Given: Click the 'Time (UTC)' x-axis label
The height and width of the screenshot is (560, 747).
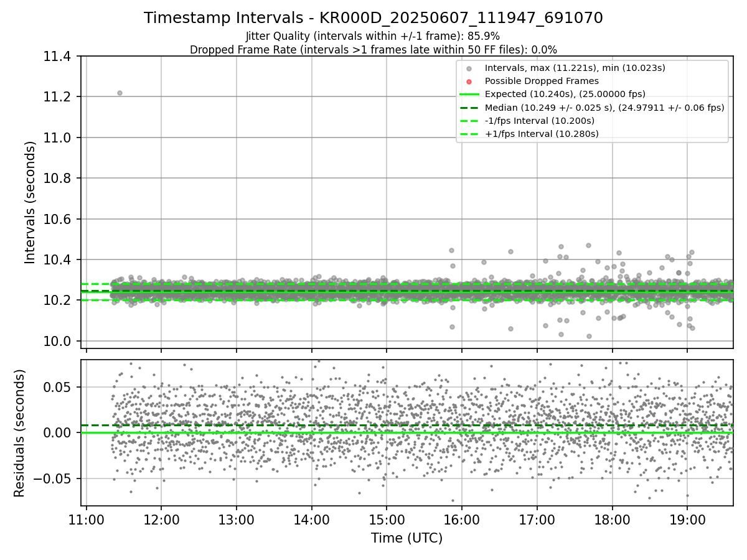Looking at the screenshot, I should (406, 538).
